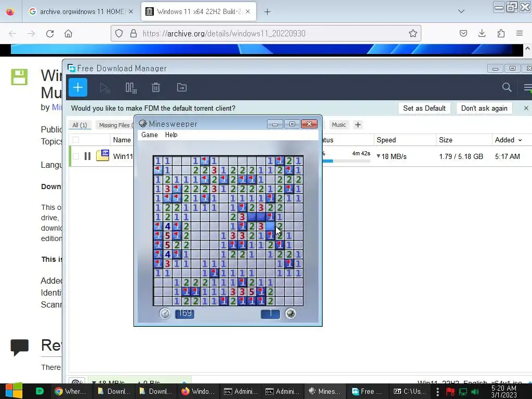Show hidden tray icons overflow dots
The image size is (532, 399).
coord(437,392)
